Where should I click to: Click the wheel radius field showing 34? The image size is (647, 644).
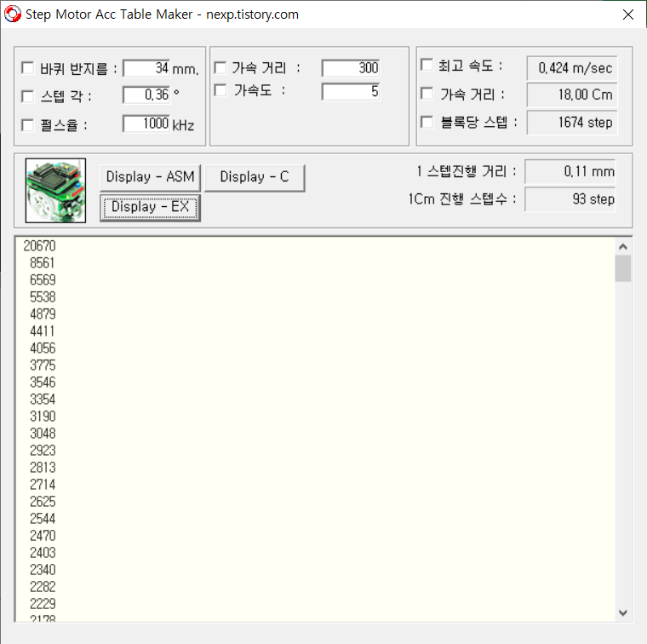pos(146,68)
